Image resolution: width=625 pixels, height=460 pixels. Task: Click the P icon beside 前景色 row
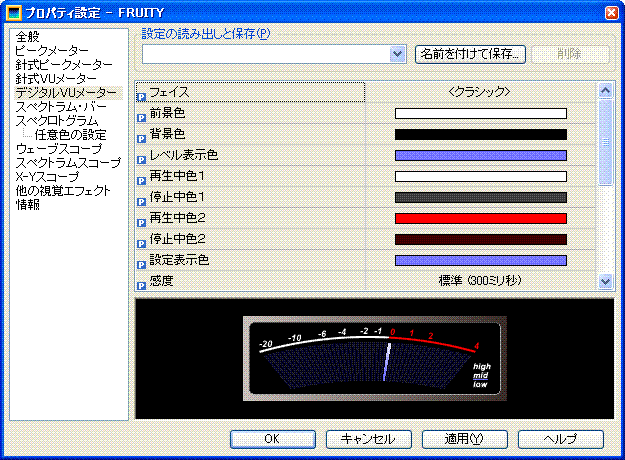coord(141,114)
